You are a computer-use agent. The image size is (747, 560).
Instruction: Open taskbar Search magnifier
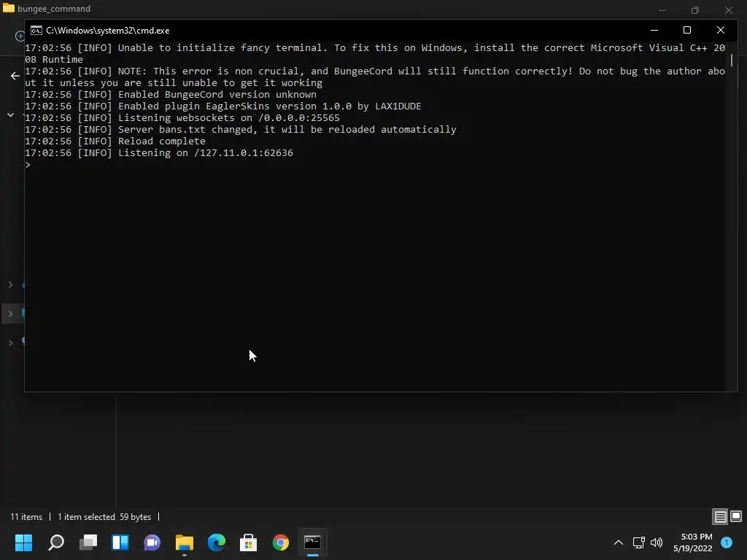pos(56,542)
